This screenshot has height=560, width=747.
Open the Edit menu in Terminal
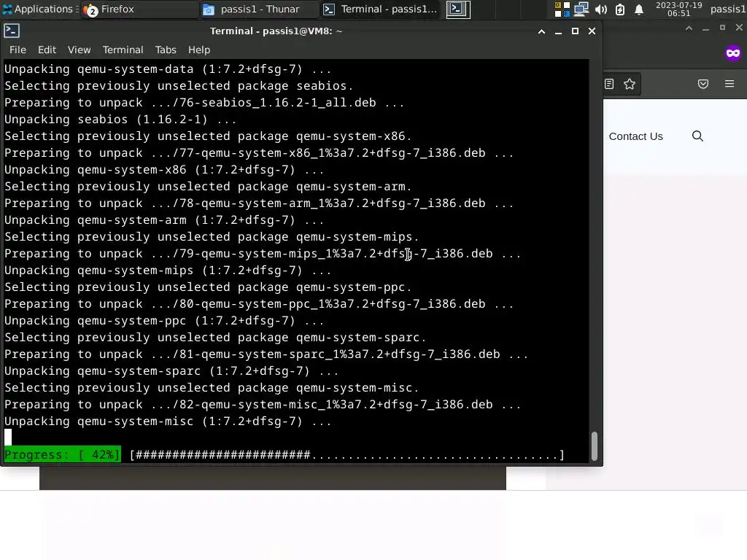[x=47, y=50]
